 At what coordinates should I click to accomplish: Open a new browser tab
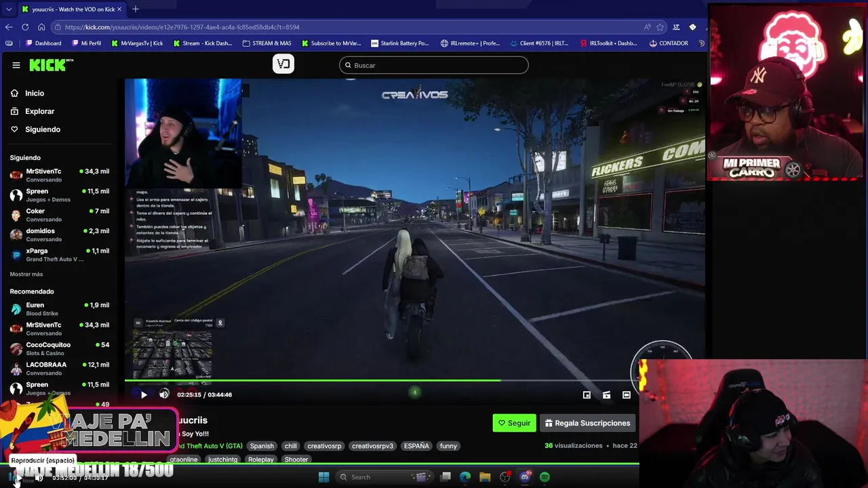136,9
